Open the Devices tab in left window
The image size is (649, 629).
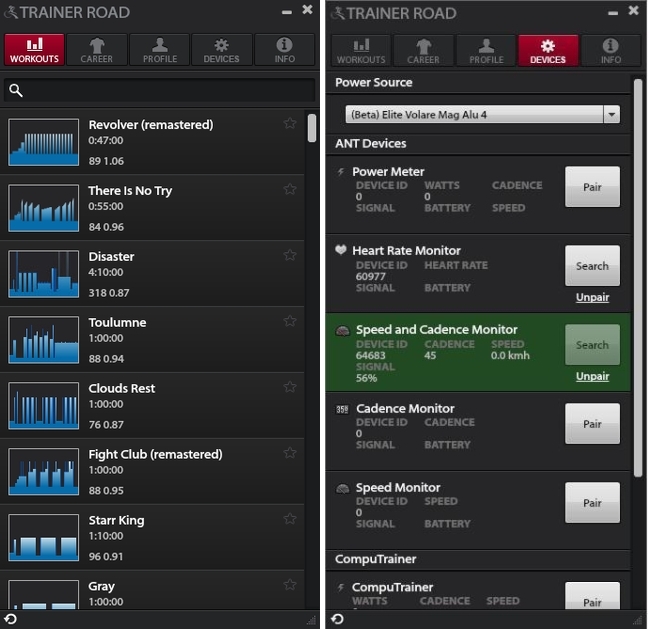221,50
